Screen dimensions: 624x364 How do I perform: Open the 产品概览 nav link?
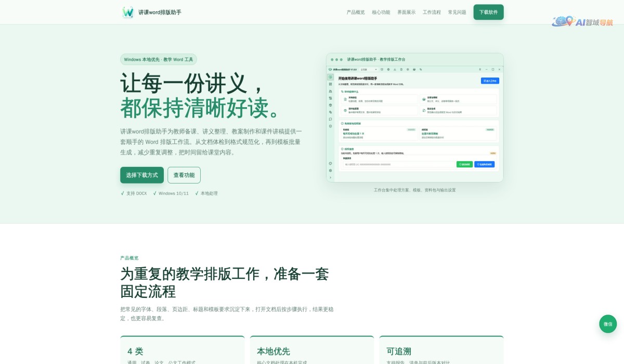[x=356, y=12]
